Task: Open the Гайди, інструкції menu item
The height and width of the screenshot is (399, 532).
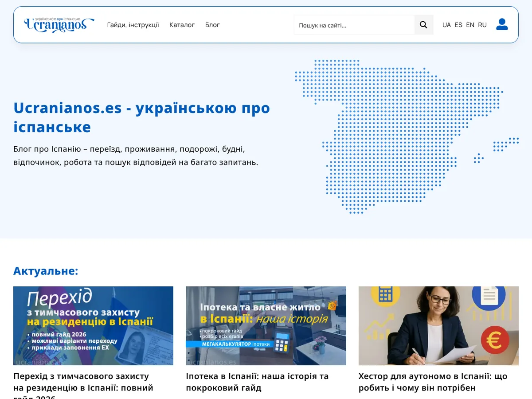Action: (x=133, y=25)
